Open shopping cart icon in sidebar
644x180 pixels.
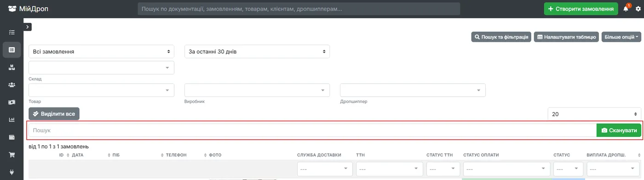pyautogui.click(x=12, y=154)
